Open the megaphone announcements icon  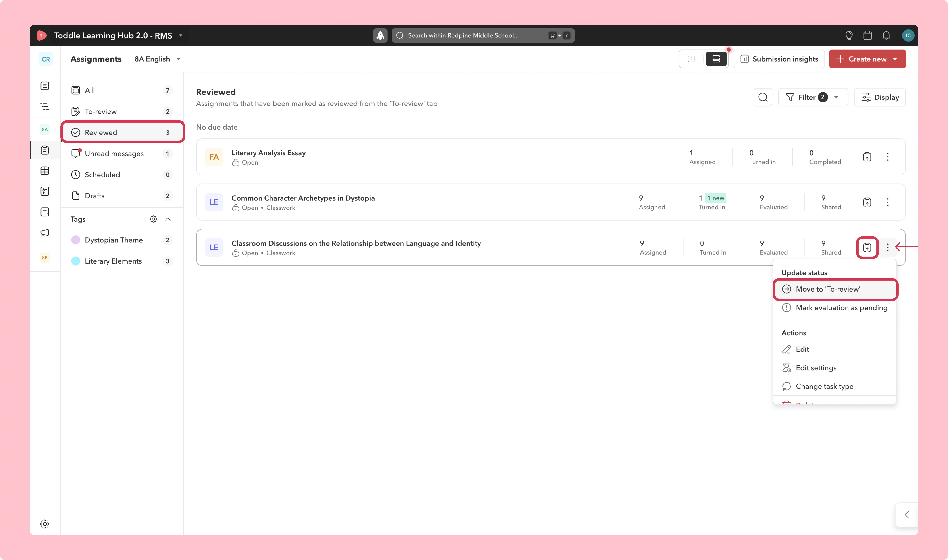coord(45,233)
